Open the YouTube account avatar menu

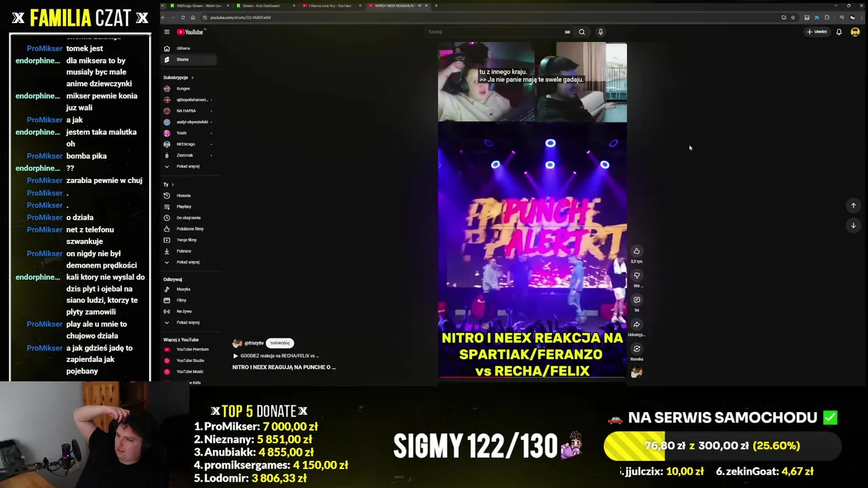coord(855,32)
